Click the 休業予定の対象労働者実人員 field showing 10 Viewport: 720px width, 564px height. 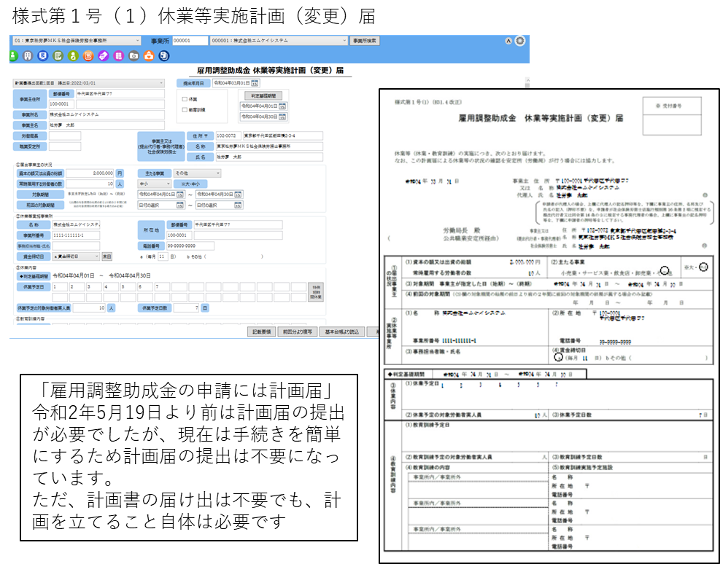[90, 308]
